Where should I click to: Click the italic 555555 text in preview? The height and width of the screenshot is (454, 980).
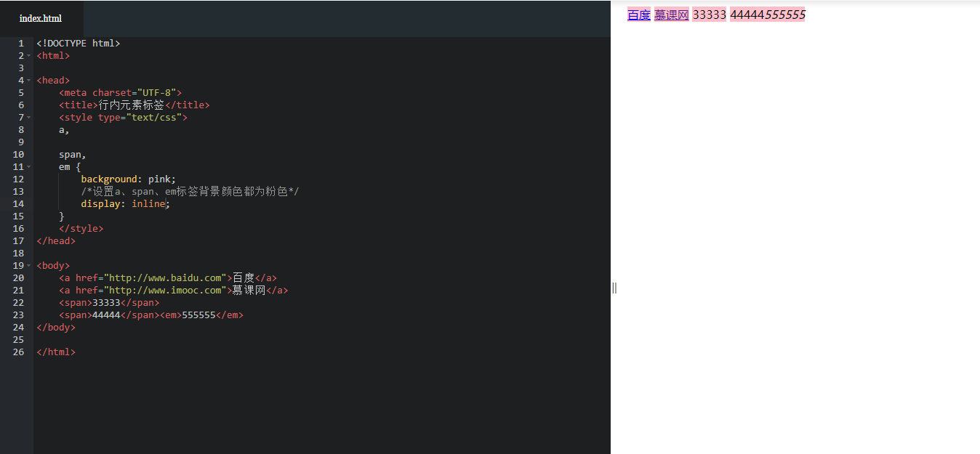[784, 15]
